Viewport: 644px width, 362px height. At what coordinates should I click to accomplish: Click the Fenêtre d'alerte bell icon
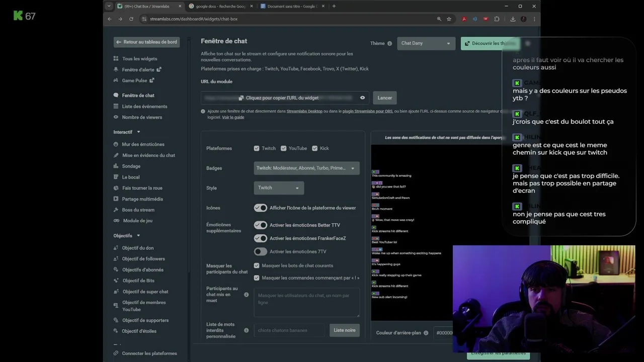[116, 70]
